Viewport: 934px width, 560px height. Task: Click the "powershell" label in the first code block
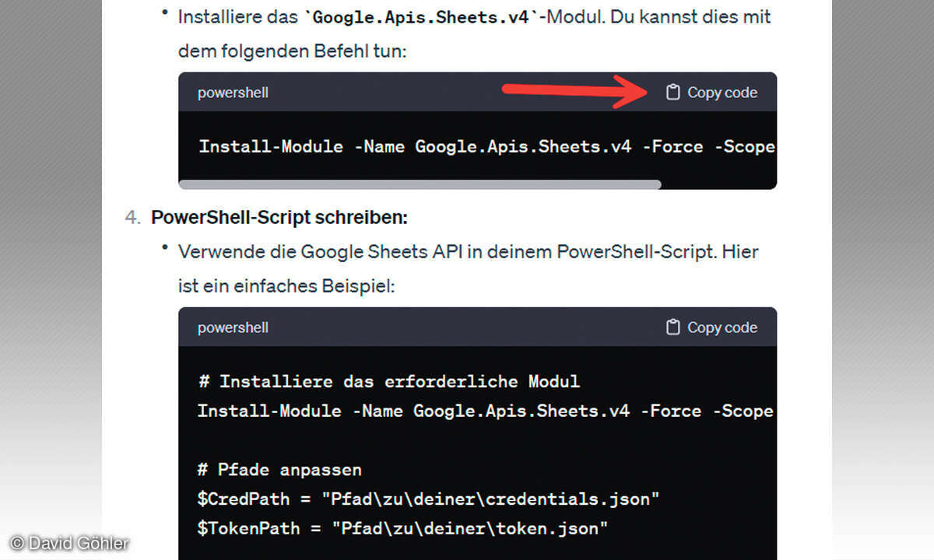pyautogui.click(x=233, y=93)
